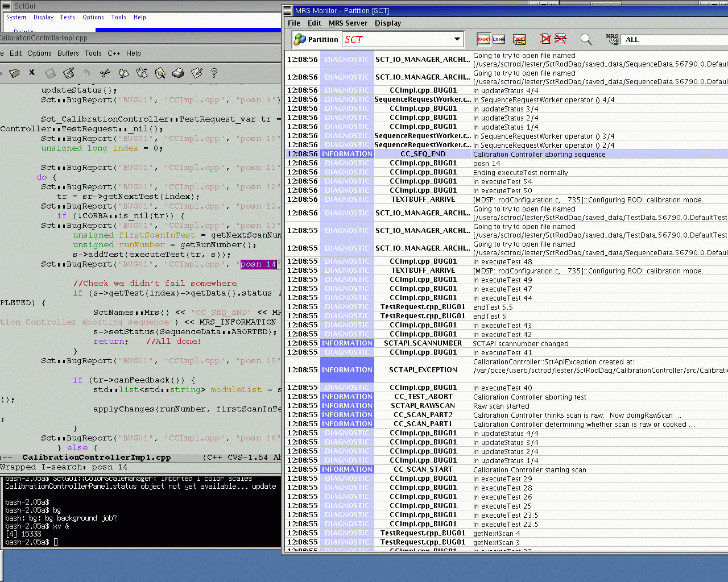
Task: Open Buffers menu in Emacs
Action: point(68,53)
